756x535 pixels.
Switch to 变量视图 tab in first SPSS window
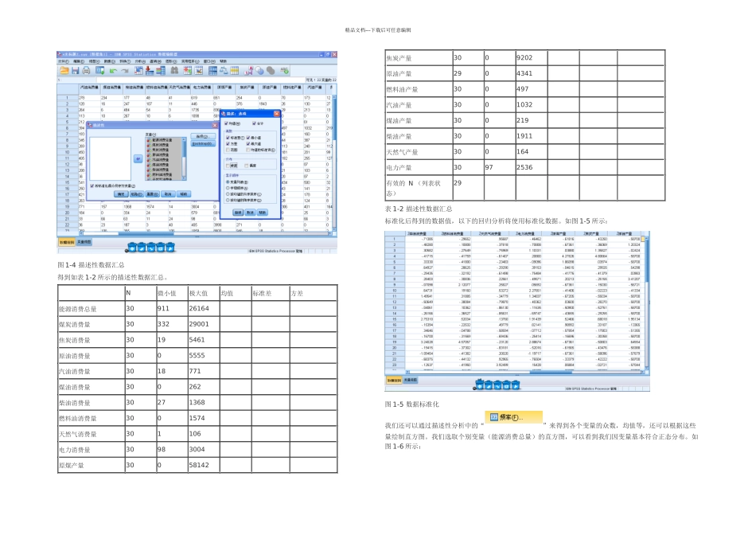click(84, 242)
